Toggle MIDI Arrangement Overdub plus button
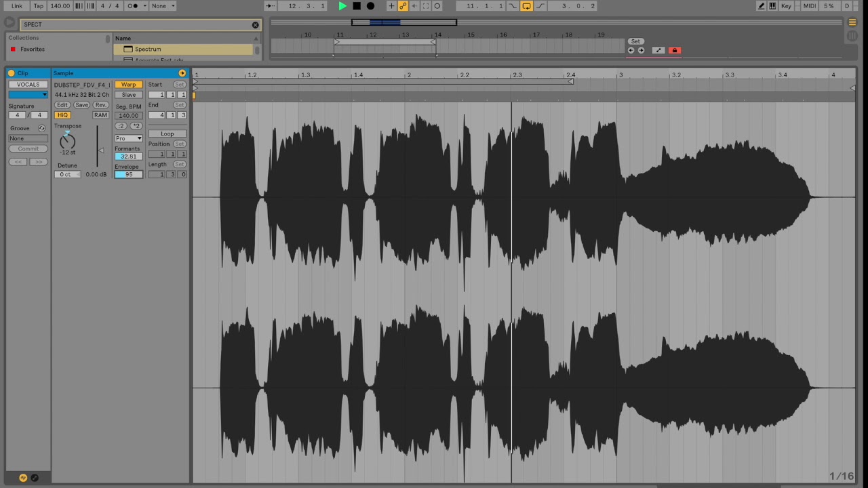868x488 pixels. coord(391,6)
